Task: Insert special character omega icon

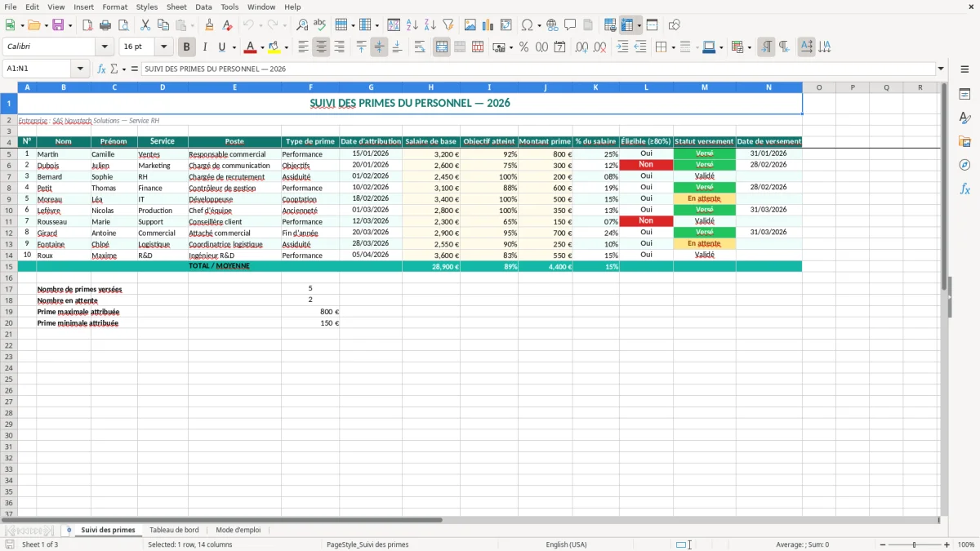Action: point(528,25)
